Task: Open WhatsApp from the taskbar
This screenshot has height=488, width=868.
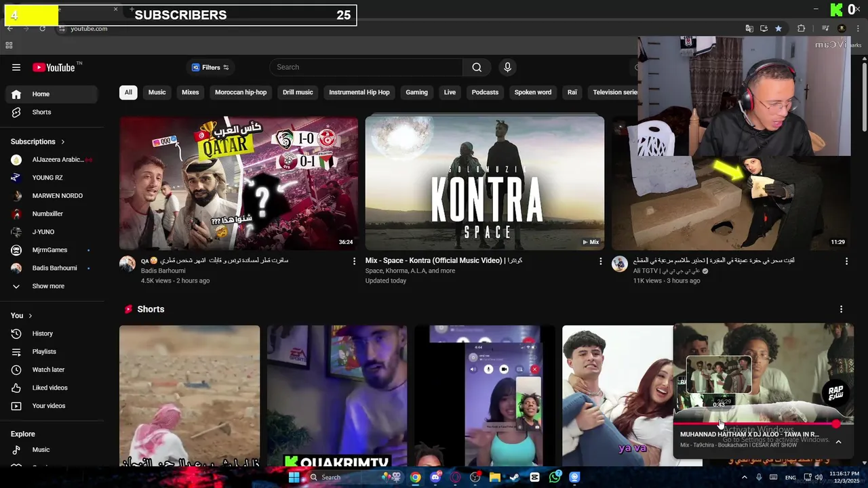Action: 555,477
